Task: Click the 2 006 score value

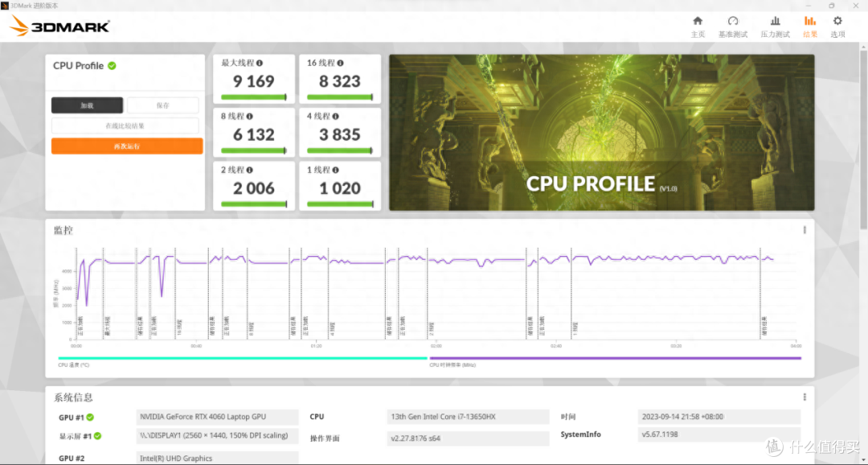Action: pyautogui.click(x=253, y=188)
